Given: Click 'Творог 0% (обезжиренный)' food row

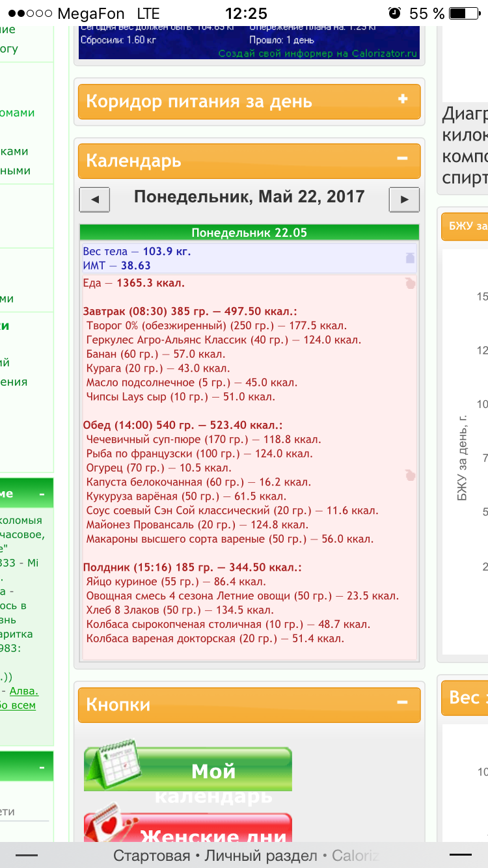Looking at the screenshot, I should pos(216,326).
